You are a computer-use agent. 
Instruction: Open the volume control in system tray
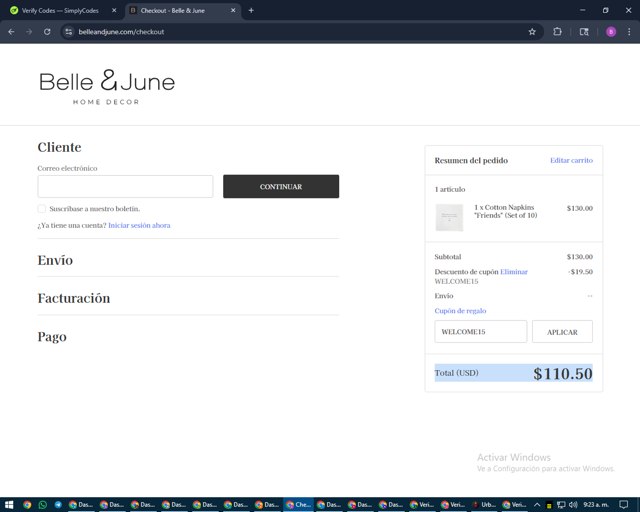point(573,505)
